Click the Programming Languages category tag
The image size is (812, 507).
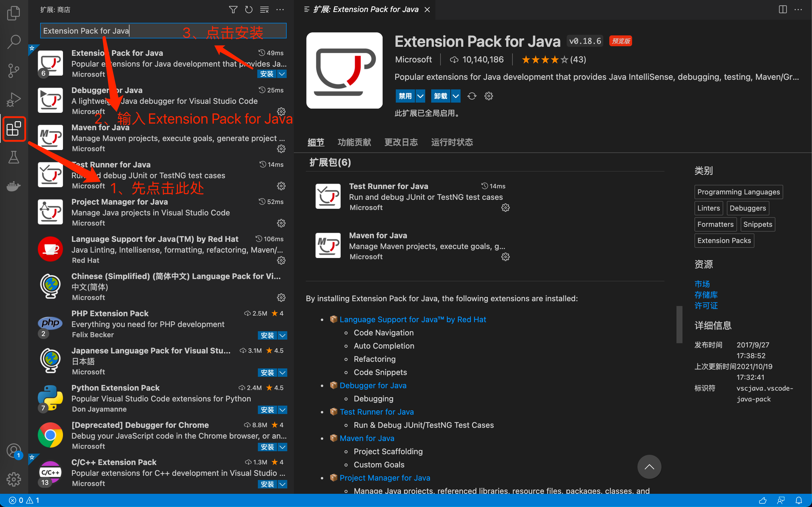(x=739, y=192)
